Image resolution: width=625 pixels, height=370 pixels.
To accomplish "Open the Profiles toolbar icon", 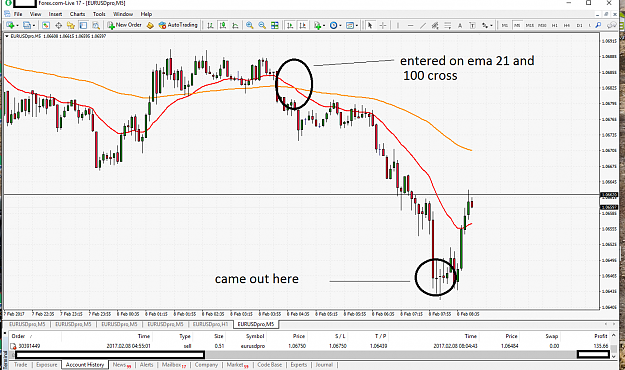I will click(x=26, y=25).
